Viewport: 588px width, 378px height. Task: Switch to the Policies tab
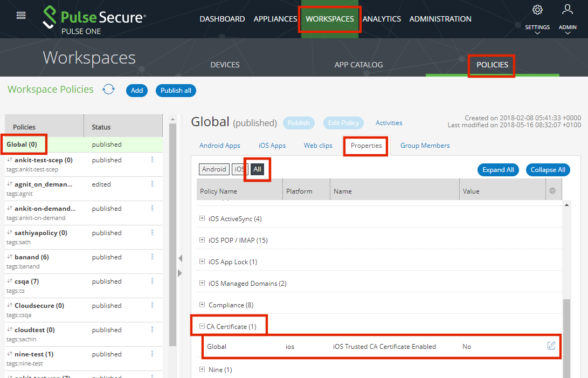pos(493,65)
